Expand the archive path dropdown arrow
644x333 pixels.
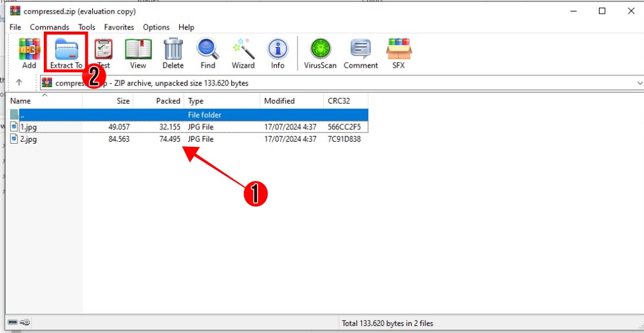(x=639, y=83)
